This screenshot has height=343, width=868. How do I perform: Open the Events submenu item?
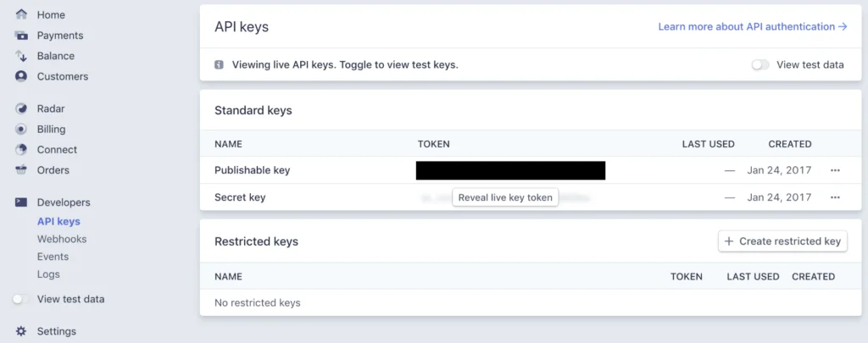(53, 257)
